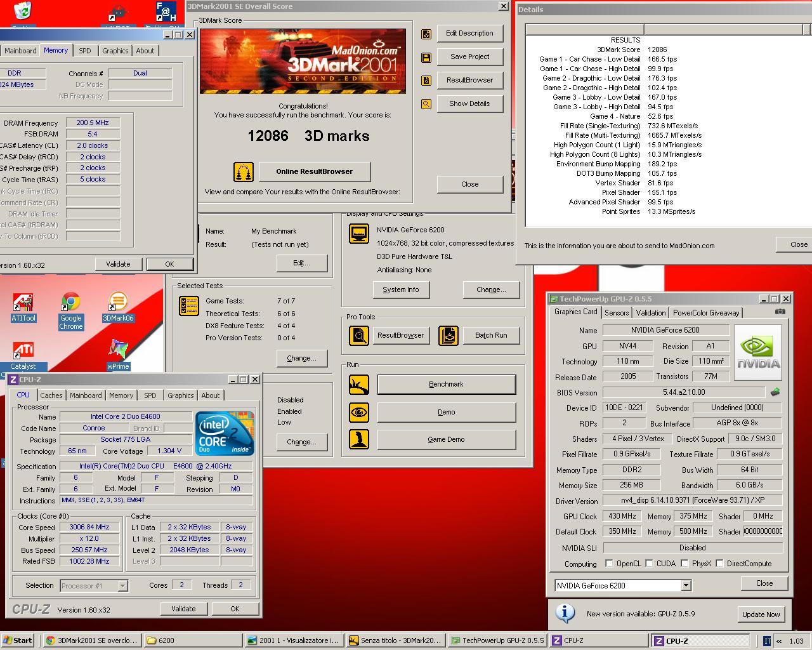812x650 pixels.
Task: Click the Game 4 - Nature 52.6 fps row
Action: [x=632, y=116]
